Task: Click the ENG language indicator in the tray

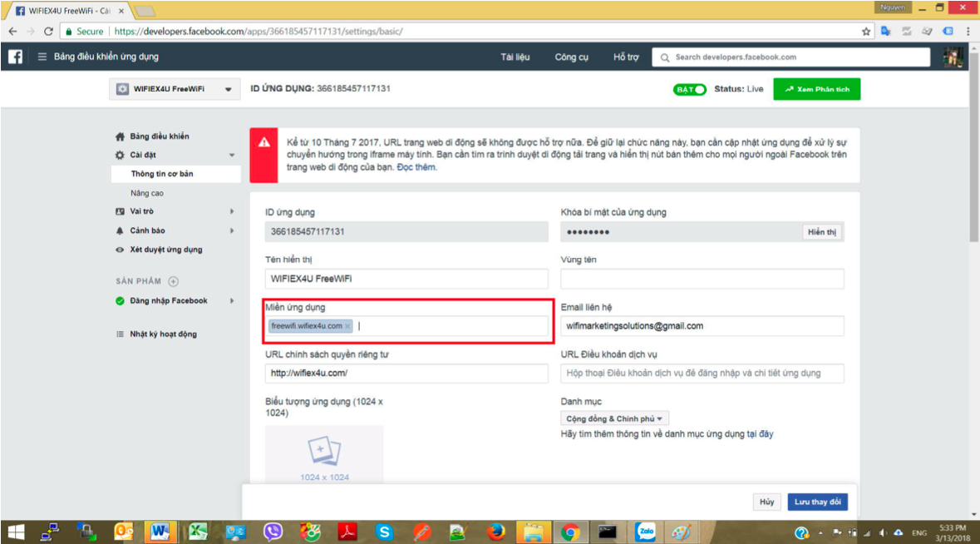Action: tap(918, 532)
